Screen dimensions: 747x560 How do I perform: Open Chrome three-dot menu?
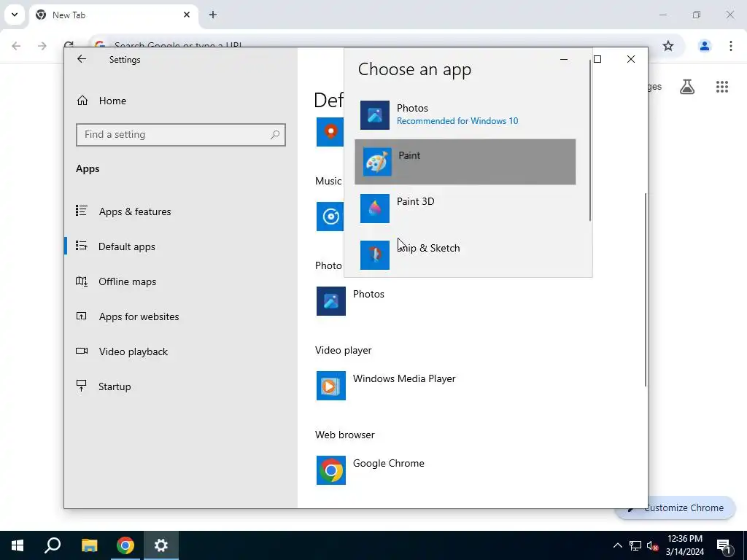731,46
